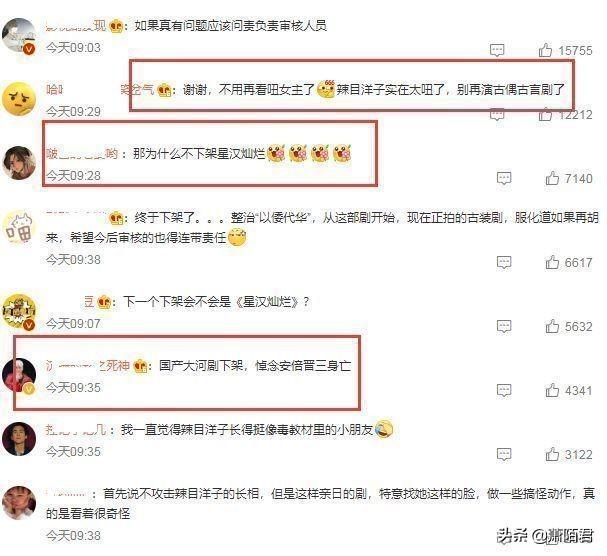Image resolution: width=607 pixels, height=556 pixels.
Task: Like the comment with 15755 likes
Action: click(545, 50)
